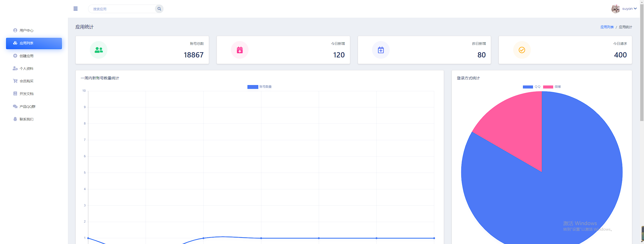Click the magnifier search button
Viewport: 644px width, 244px height.
[159, 9]
